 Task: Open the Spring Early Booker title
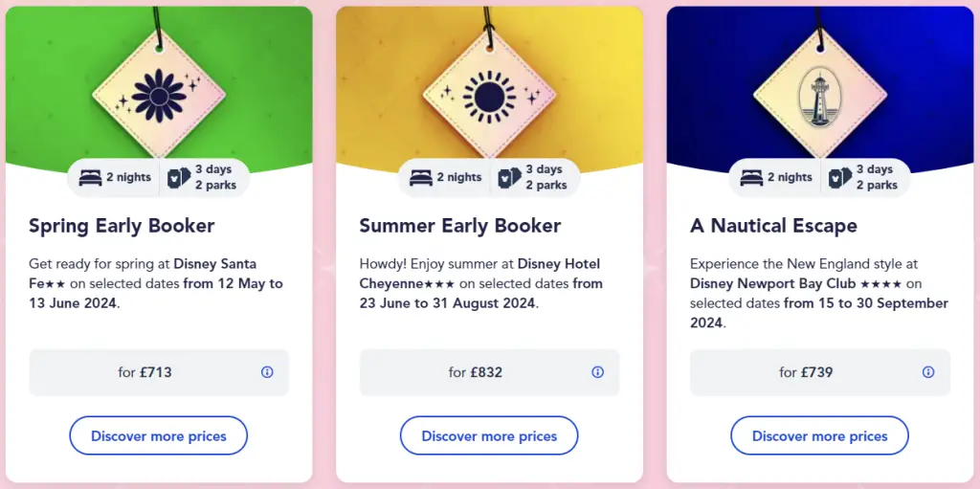(x=122, y=226)
